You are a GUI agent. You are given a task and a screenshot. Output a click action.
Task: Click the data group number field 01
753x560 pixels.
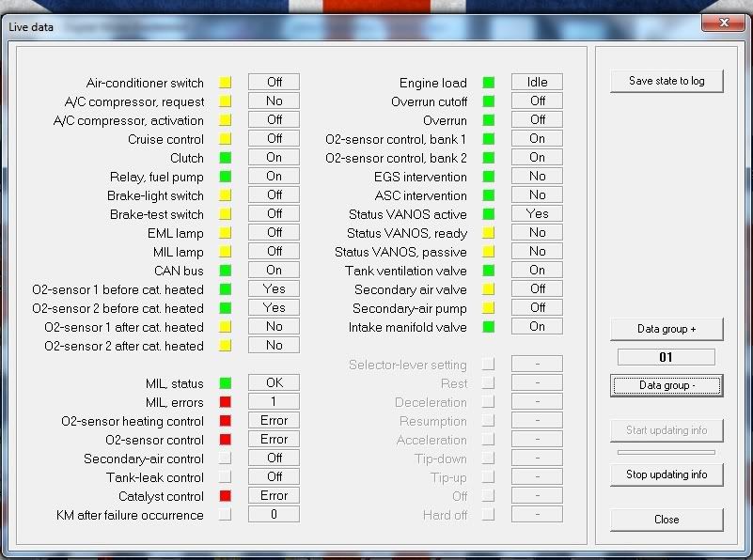(667, 357)
